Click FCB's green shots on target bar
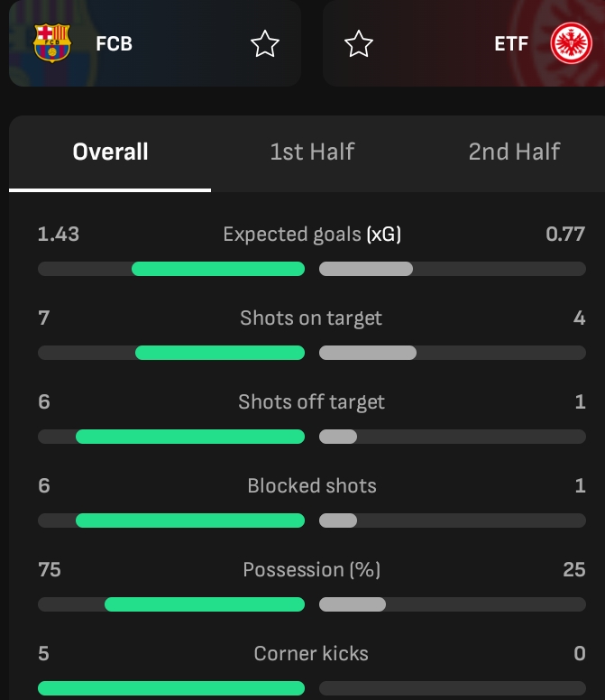The image size is (605, 700). pyautogui.click(x=220, y=353)
